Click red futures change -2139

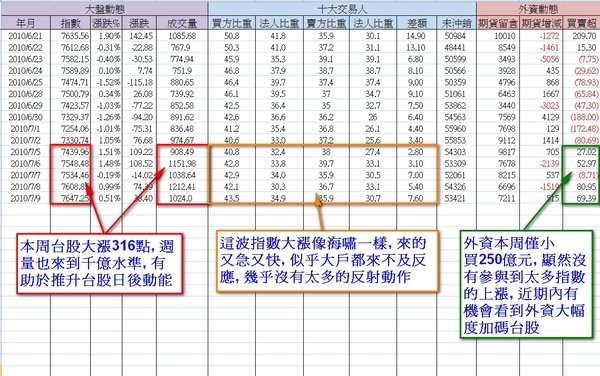[x=549, y=163]
